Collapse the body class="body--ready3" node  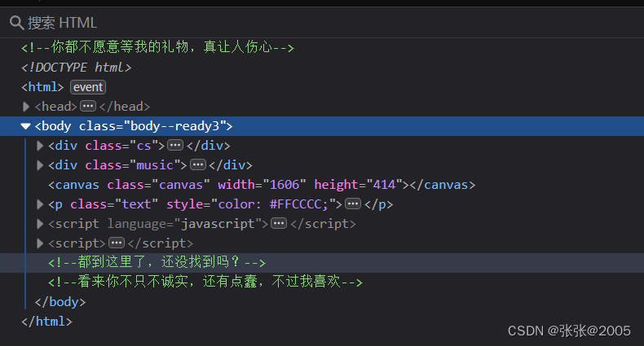point(25,126)
